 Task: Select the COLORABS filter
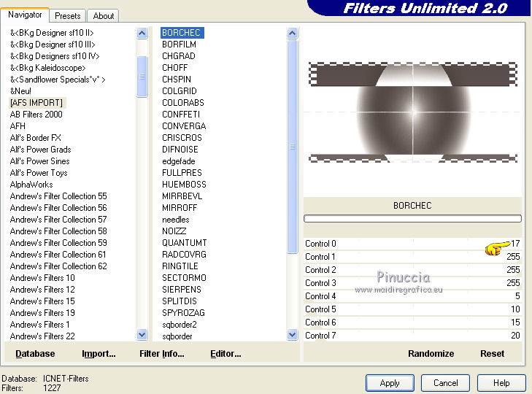coord(183,102)
